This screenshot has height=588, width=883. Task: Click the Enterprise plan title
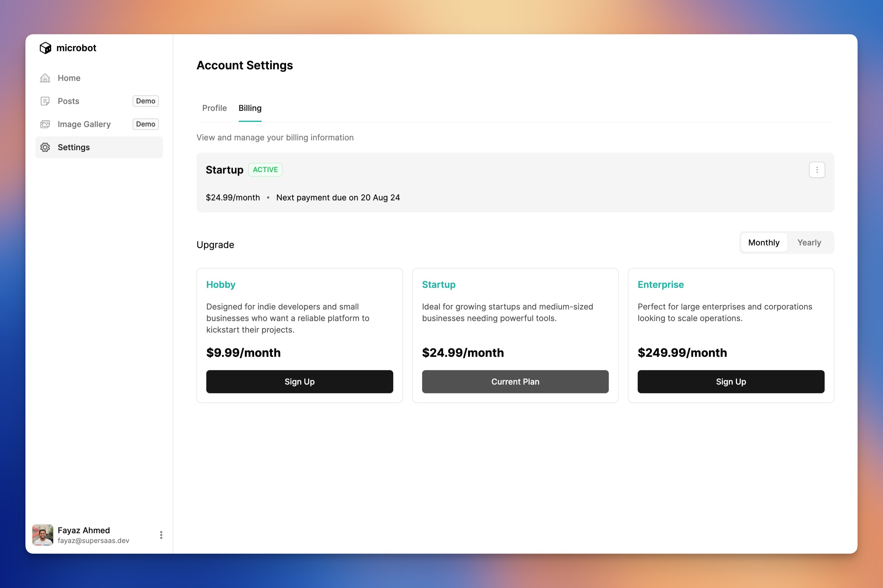[661, 285]
